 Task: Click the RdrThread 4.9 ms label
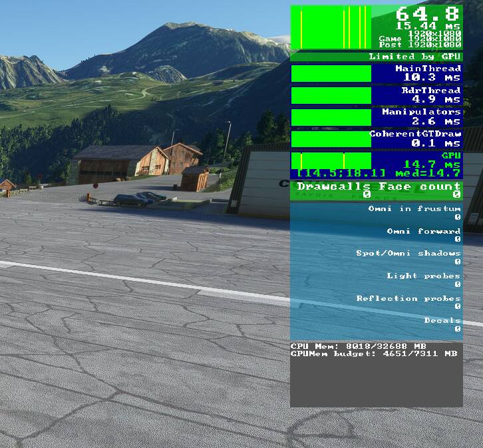[431, 95]
